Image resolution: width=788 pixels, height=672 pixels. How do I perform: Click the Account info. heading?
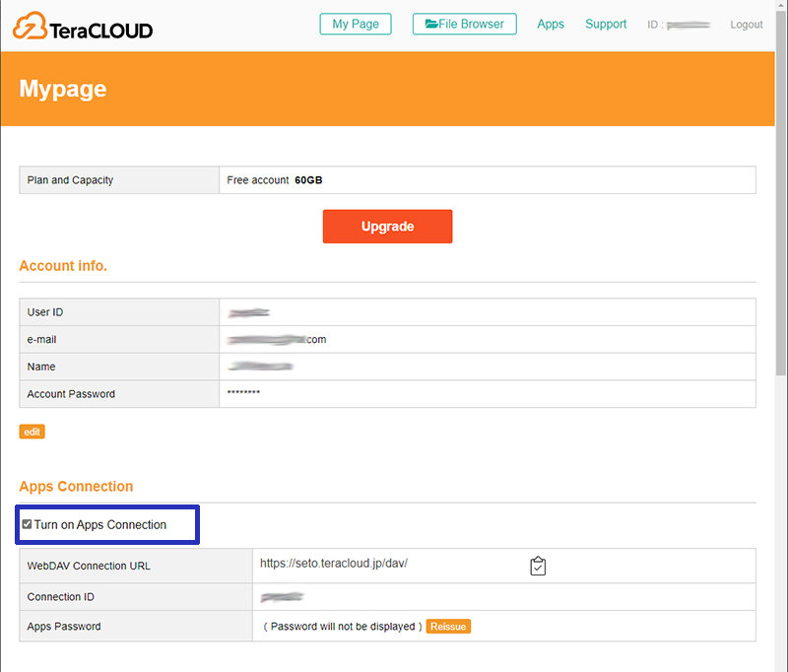point(63,265)
